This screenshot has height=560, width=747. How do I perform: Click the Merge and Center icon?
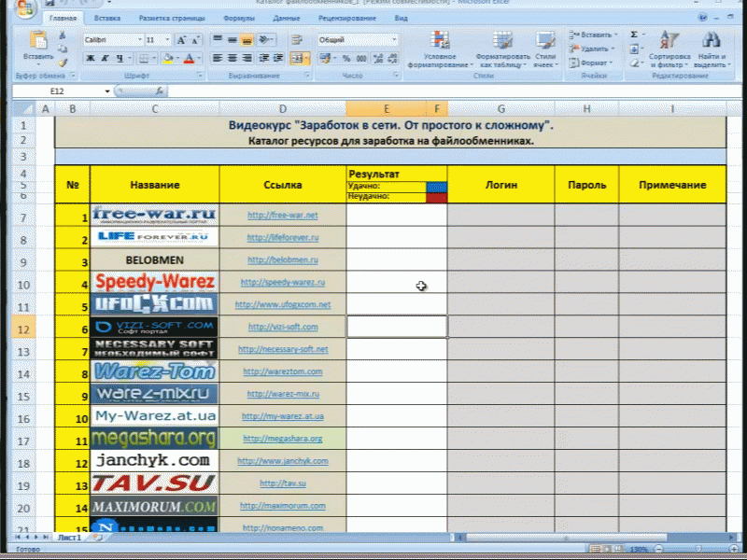(297, 58)
